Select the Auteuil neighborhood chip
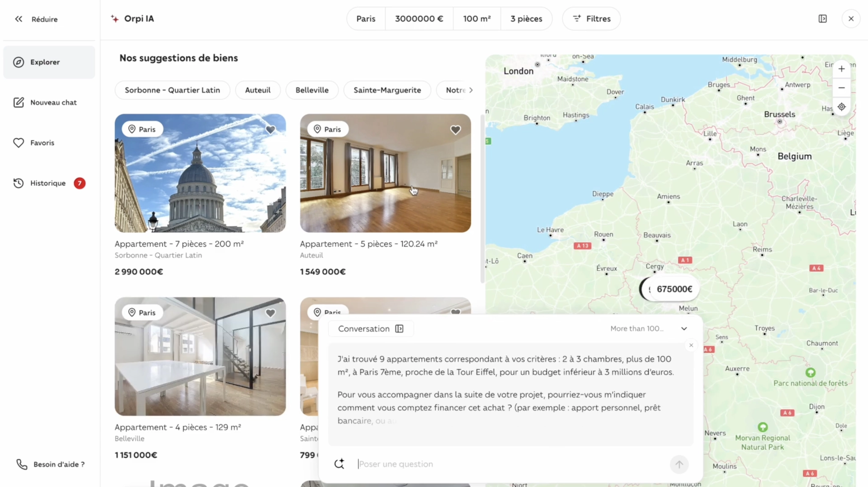 258,90
